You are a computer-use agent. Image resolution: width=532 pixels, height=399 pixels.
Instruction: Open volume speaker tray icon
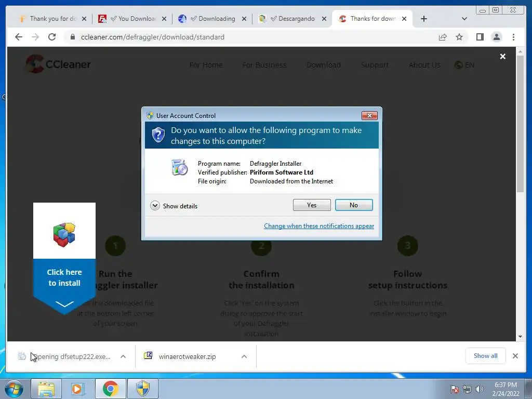480,389
